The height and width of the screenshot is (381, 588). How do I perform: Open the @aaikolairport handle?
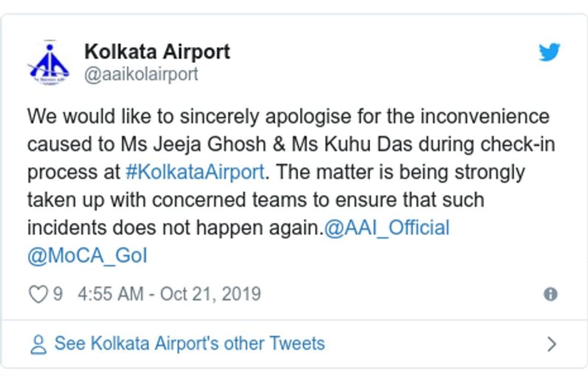(141, 74)
